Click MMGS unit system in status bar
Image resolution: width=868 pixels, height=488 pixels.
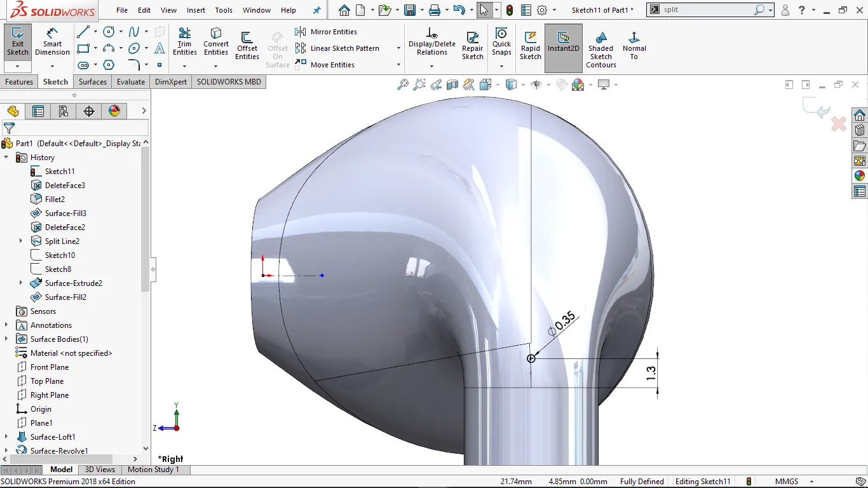[x=787, y=482]
